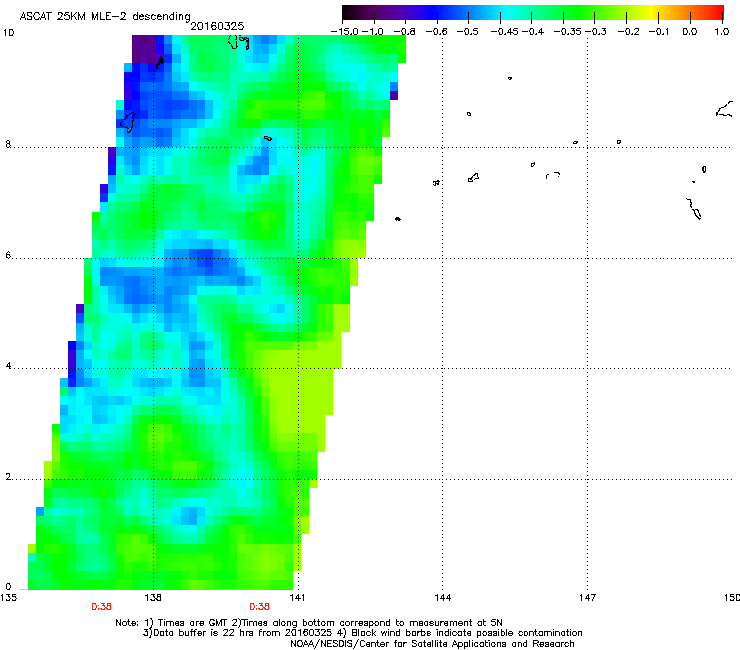This screenshot has height=650, width=740.
Task: Click longitude axis label 144
Action: [x=443, y=598]
